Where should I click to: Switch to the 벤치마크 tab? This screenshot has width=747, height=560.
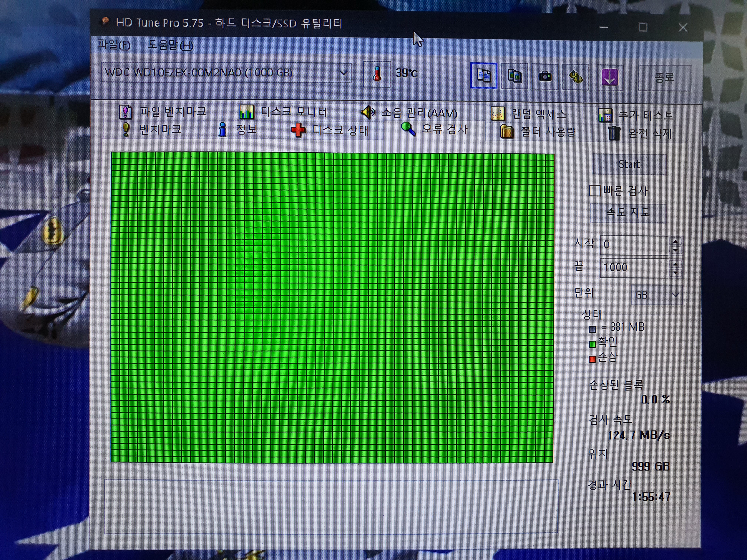pos(151,129)
